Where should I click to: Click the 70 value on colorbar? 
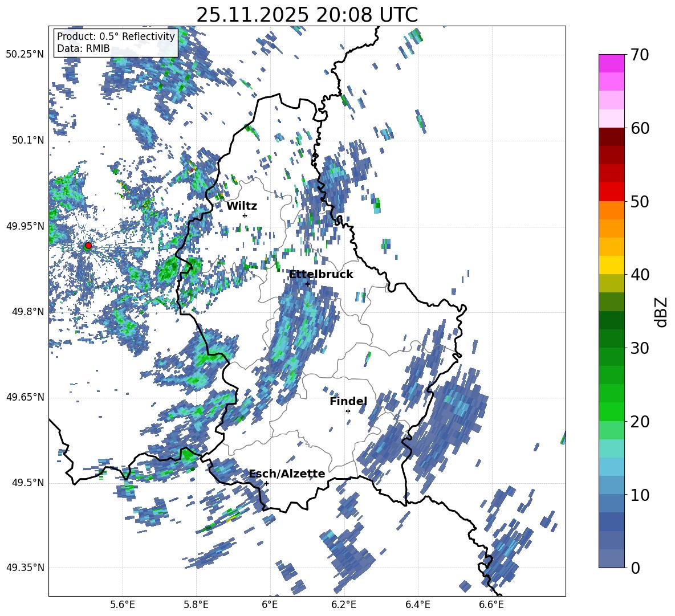pos(640,55)
